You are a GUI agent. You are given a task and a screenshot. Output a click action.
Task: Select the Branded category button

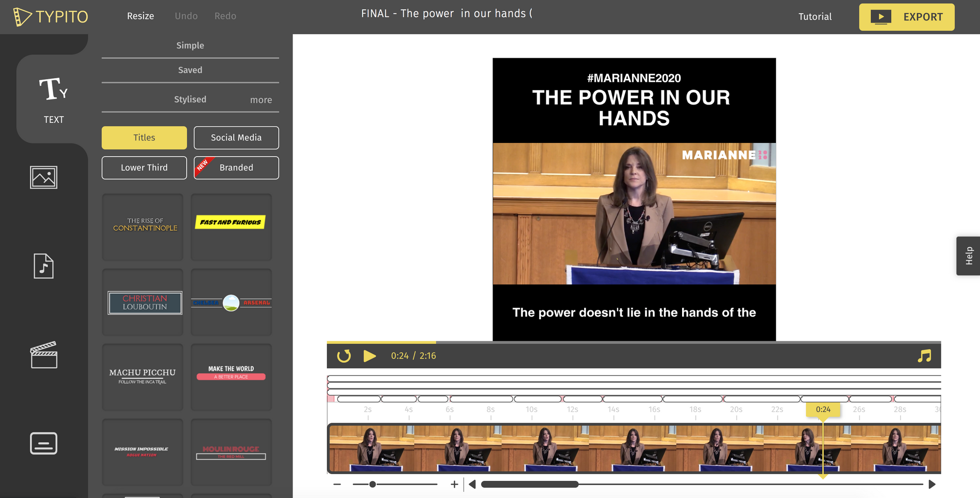(x=236, y=167)
